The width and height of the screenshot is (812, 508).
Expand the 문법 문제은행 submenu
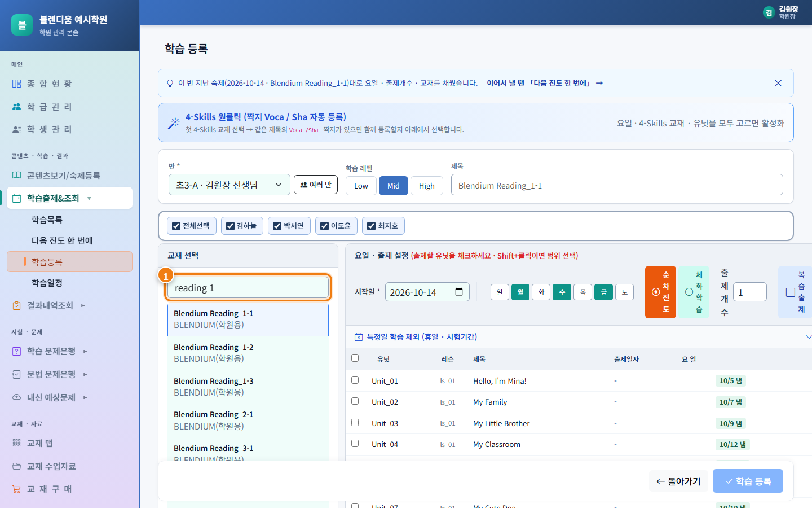(85, 374)
